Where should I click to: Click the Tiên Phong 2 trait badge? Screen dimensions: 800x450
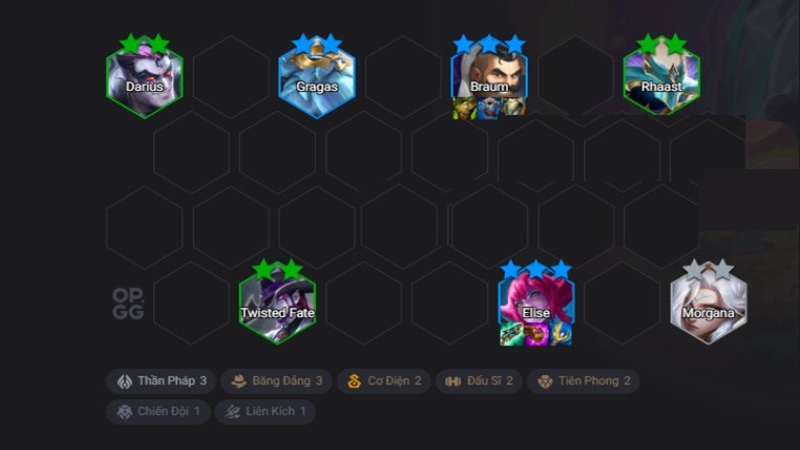pyautogui.click(x=583, y=381)
